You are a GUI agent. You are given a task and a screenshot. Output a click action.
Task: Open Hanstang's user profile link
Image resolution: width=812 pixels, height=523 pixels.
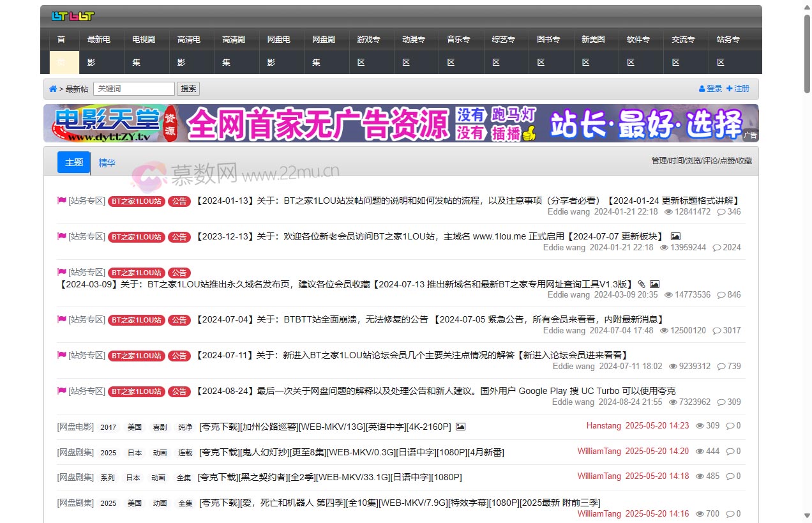click(x=603, y=425)
